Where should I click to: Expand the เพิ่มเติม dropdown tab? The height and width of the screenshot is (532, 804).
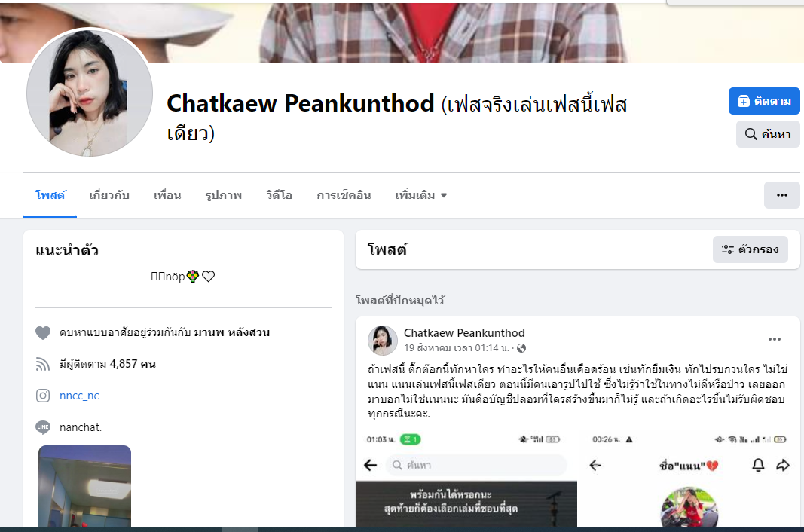point(421,195)
